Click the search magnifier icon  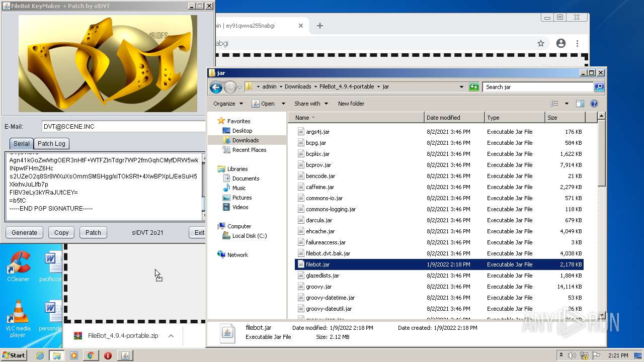599,87
